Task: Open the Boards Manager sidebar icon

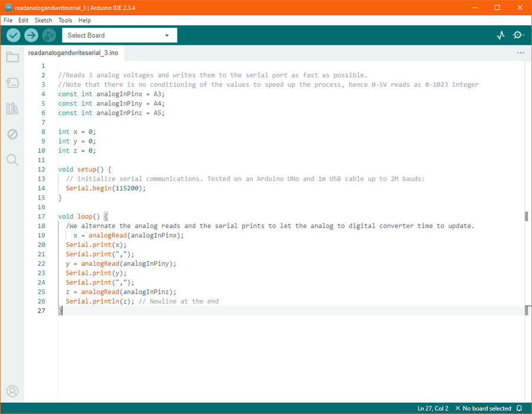Action: (x=12, y=83)
